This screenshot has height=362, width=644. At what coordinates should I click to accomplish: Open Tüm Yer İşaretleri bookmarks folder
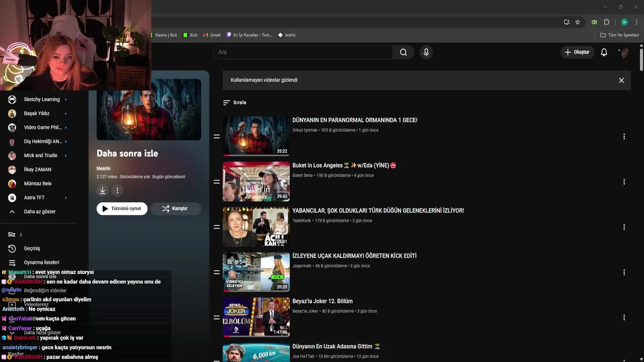point(620,35)
